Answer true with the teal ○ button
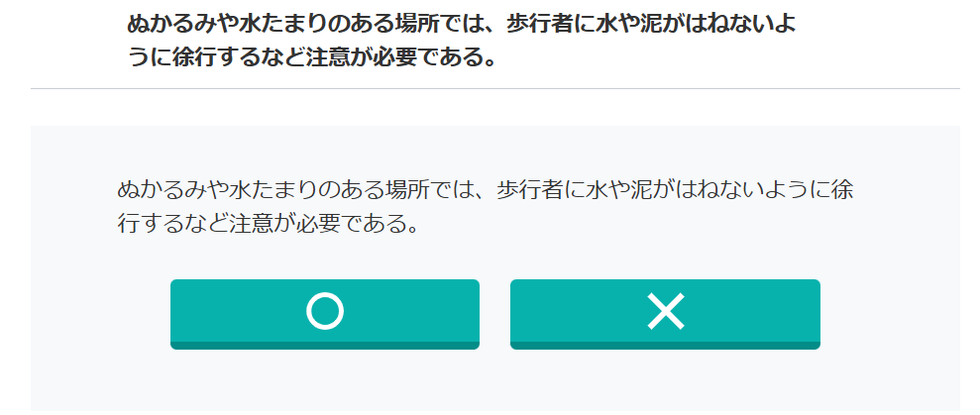The image size is (980, 415). 325,314
